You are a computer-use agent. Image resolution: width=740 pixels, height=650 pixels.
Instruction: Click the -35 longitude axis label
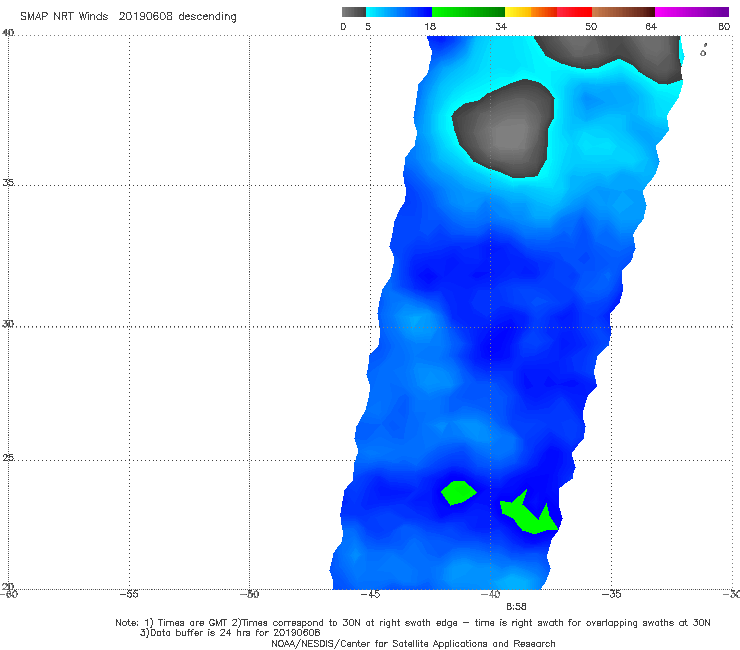pos(611,594)
